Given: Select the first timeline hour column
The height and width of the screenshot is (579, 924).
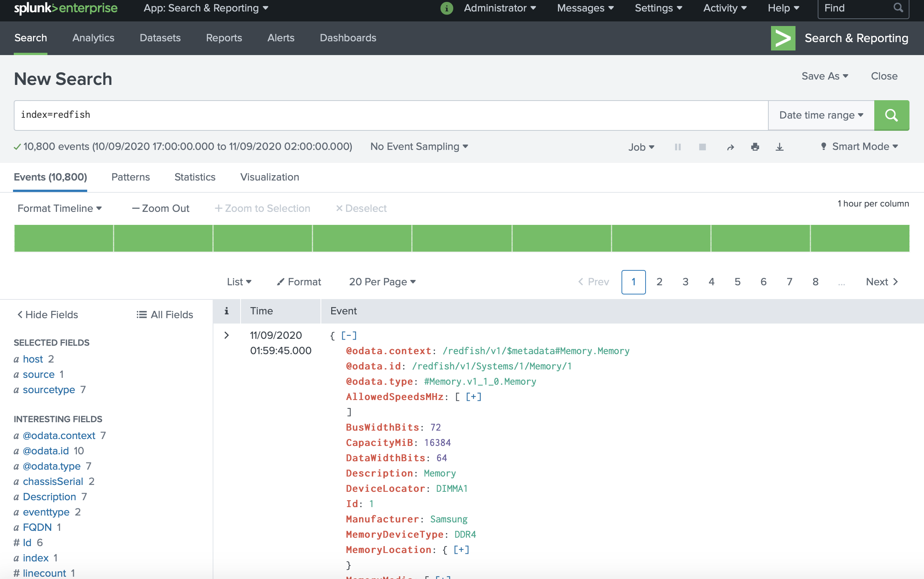Looking at the screenshot, I should pos(63,238).
